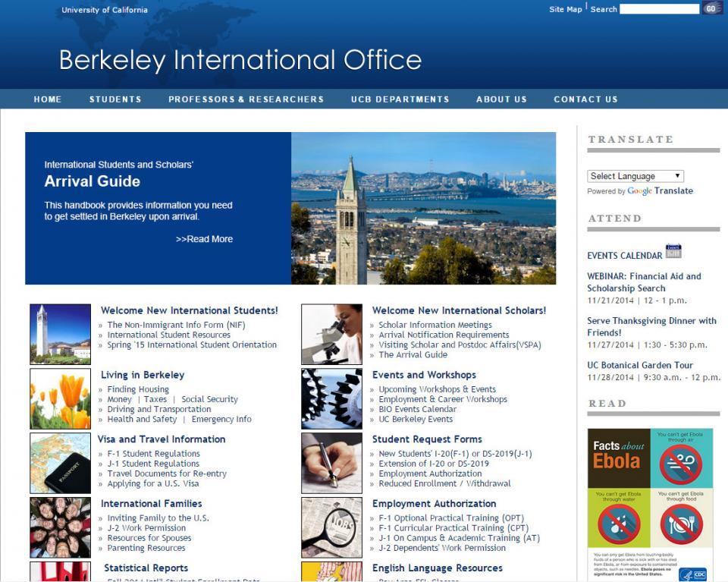The width and height of the screenshot is (728, 582).
Task: Open F-1 Curricular Practical Training (CPT) link
Action: pos(454,527)
